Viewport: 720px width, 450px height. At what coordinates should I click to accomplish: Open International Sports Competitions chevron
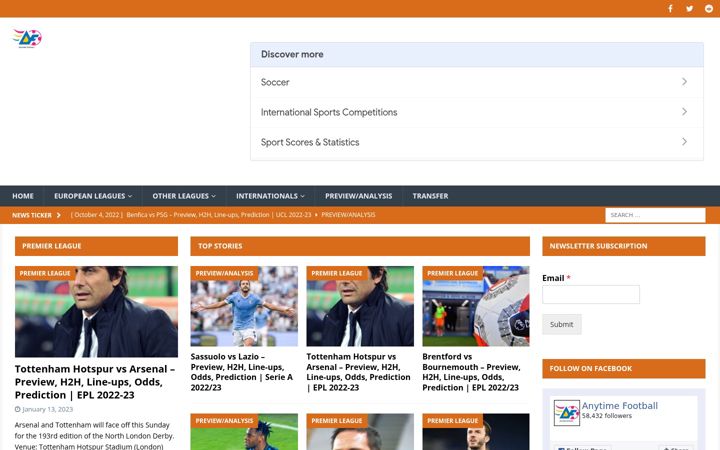point(684,112)
